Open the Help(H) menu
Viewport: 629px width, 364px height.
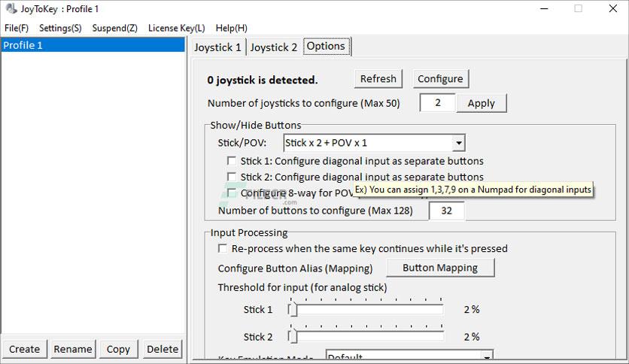[232, 28]
